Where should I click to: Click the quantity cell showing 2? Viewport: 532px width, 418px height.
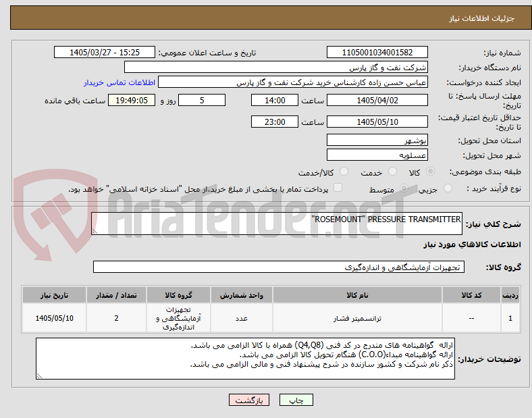(116, 318)
